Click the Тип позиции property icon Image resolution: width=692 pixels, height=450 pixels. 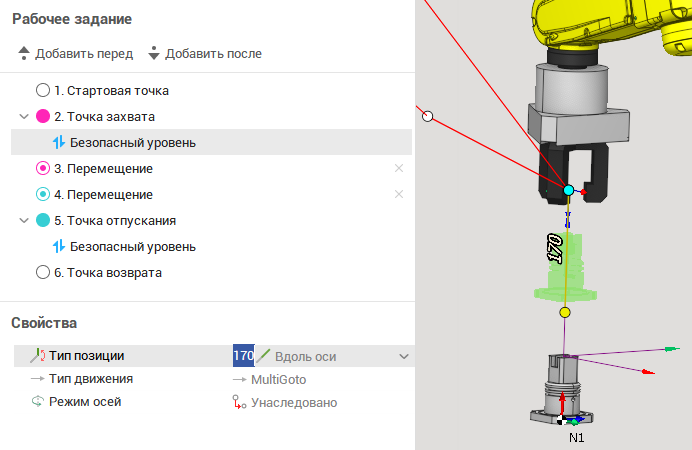point(38,355)
